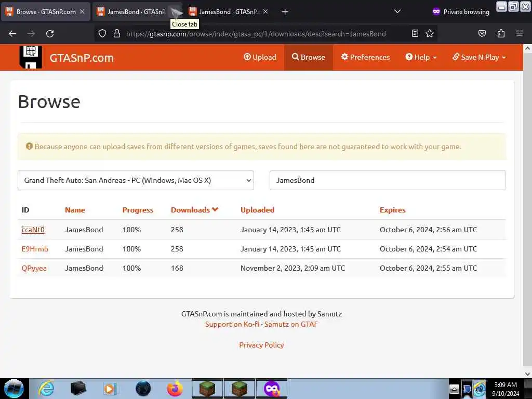Click the 168 downloads cell
Image resolution: width=532 pixels, height=399 pixels.
coord(177,268)
